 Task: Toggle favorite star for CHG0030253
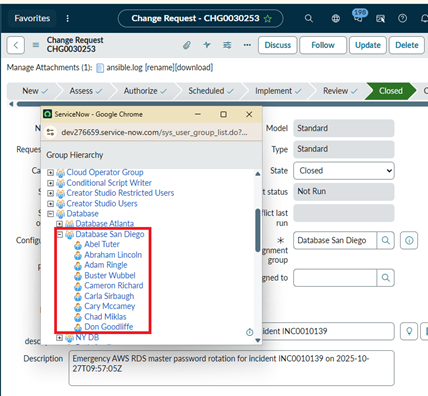(268, 19)
